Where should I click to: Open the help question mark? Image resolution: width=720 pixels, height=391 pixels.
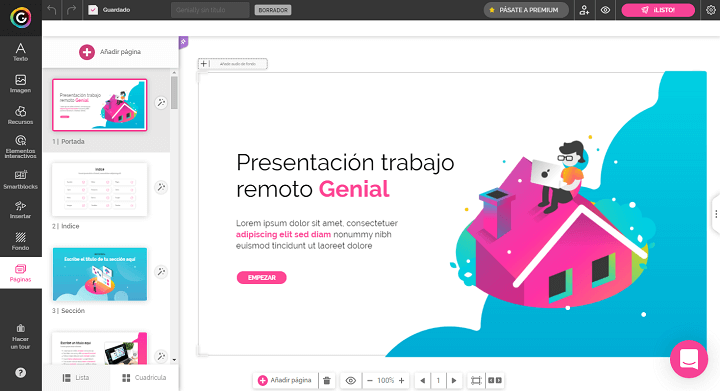pos(21,373)
